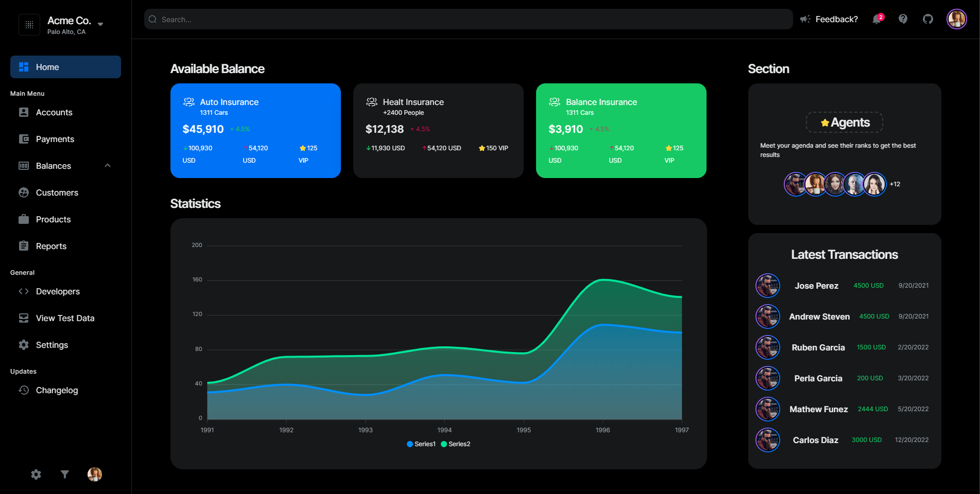Expand the profile avatar menu top right
Viewport: 980px width, 494px height.
point(956,19)
